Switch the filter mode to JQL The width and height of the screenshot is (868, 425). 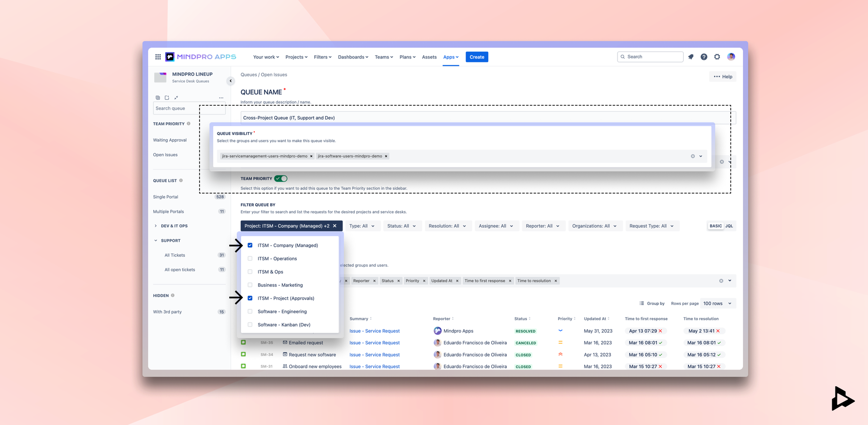coord(729,226)
